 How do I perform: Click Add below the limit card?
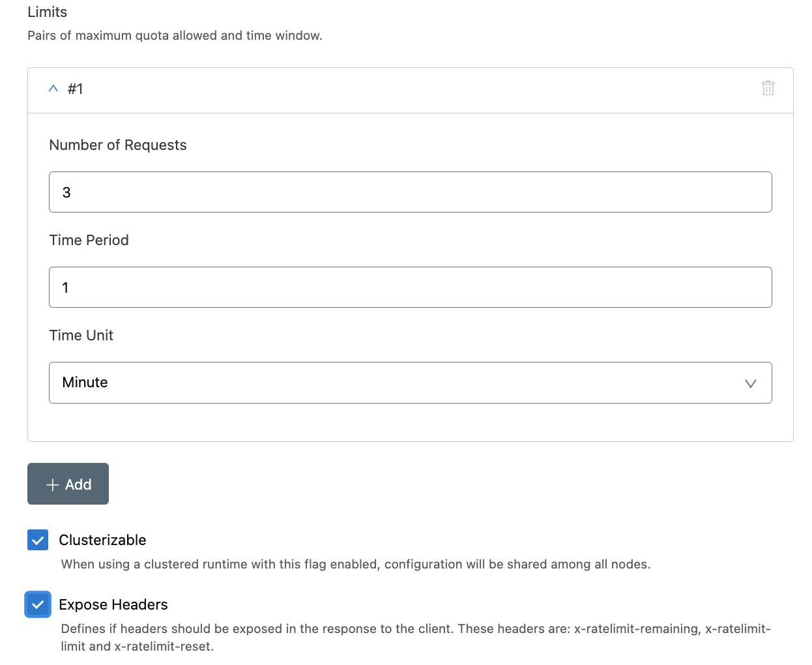[68, 484]
